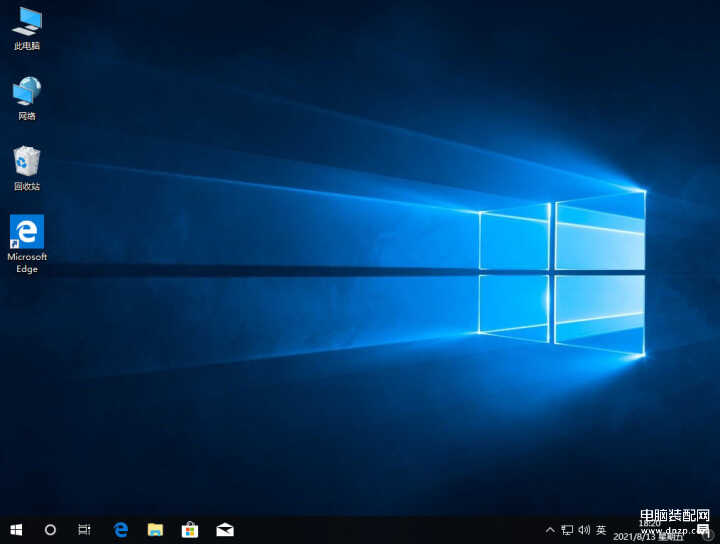Click an empty area of the taskbar
Screen dimensions: 720x544
pyautogui.click(x=400, y=530)
